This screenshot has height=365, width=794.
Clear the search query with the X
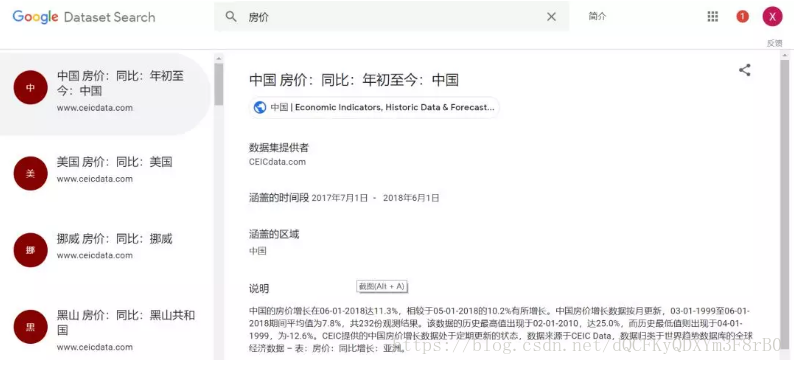551,17
